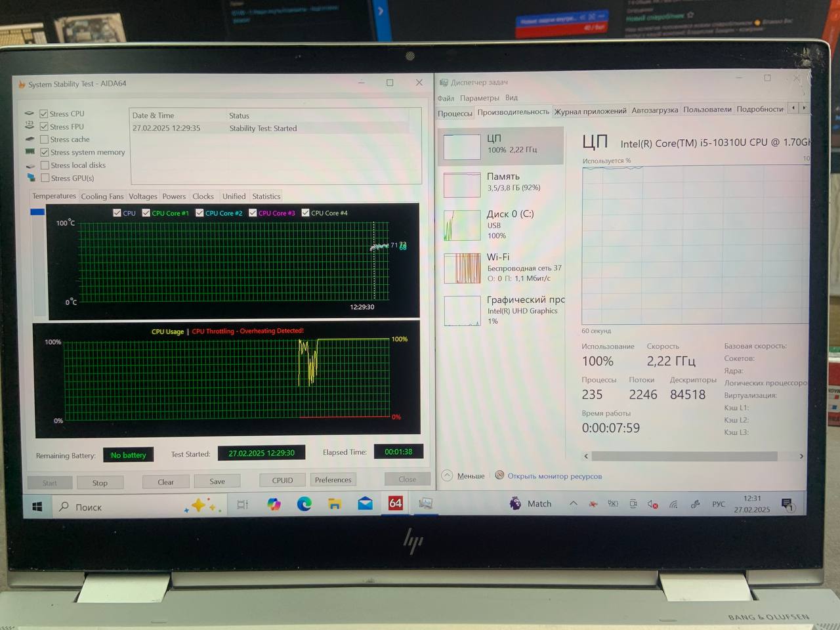Toggle the Stress FPU checkbox
This screenshot has height=630, width=840.
[x=44, y=127]
